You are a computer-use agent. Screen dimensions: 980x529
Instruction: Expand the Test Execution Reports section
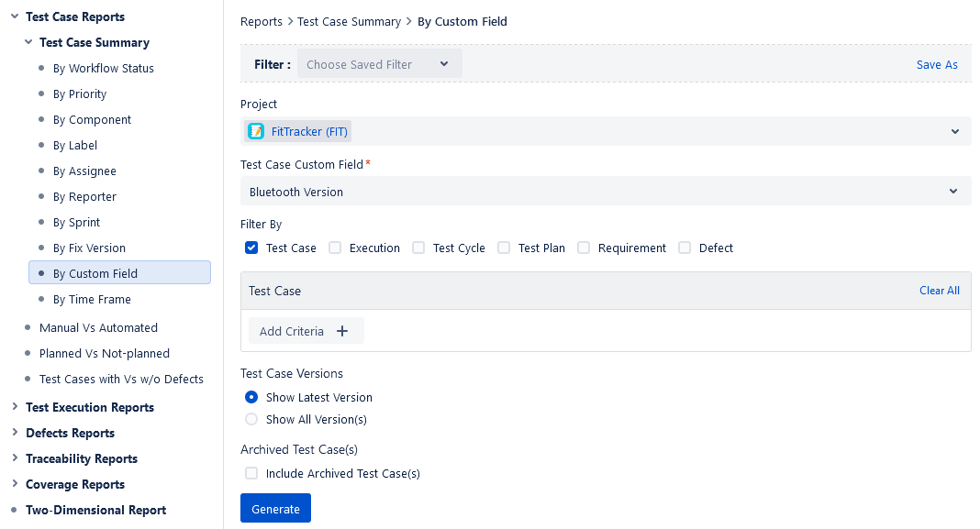click(x=13, y=407)
